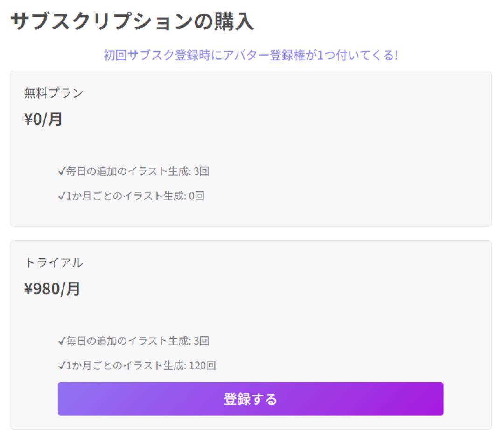The width and height of the screenshot is (504, 438).
Task: Click the checkmark beside free plan monthly generation
Action: [x=61, y=196]
